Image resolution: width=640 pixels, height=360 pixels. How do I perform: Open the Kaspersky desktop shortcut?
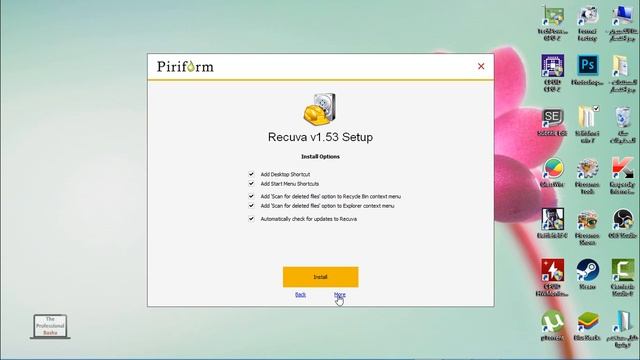[622, 176]
